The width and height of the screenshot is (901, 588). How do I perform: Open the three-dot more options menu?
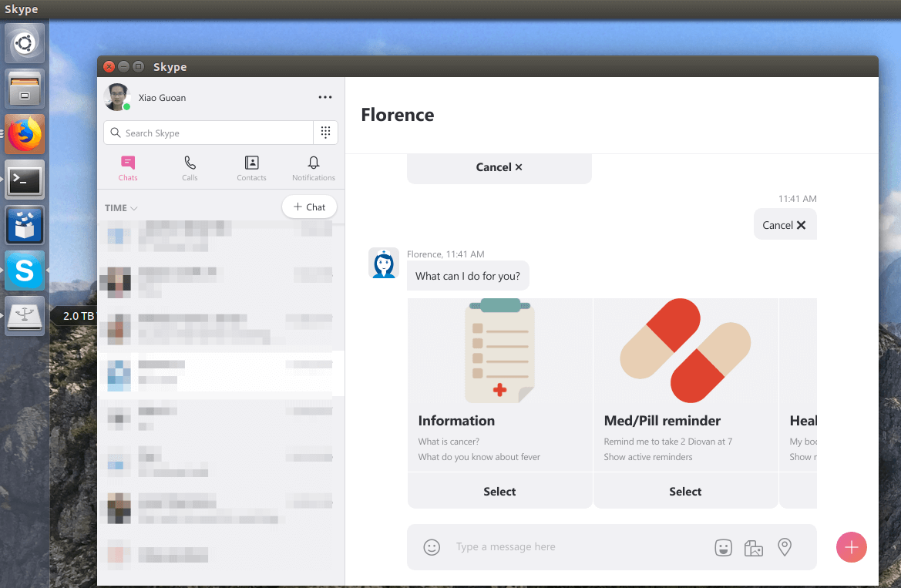pyautogui.click(x=325, y=97)
